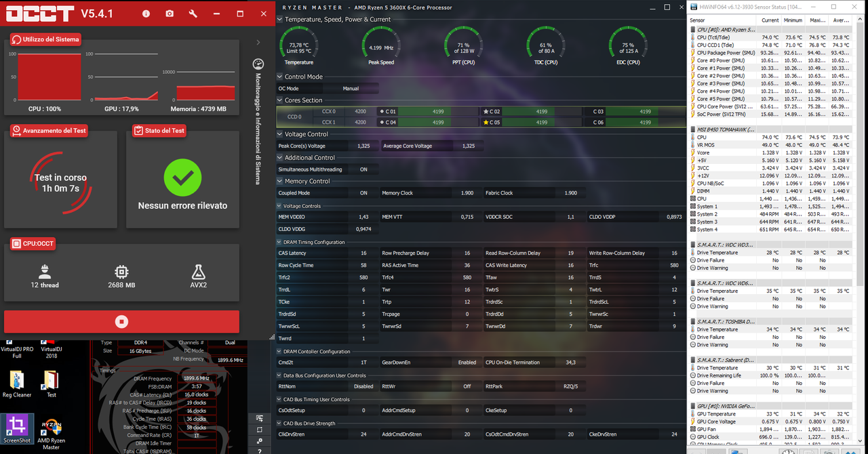Collapse Temperature, Speed, Power & Current section

[280, 20]
